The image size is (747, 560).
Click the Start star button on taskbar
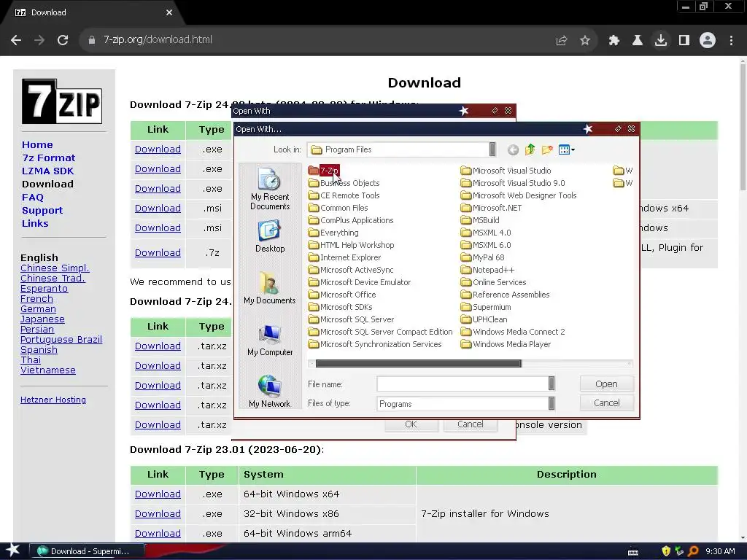13,551
